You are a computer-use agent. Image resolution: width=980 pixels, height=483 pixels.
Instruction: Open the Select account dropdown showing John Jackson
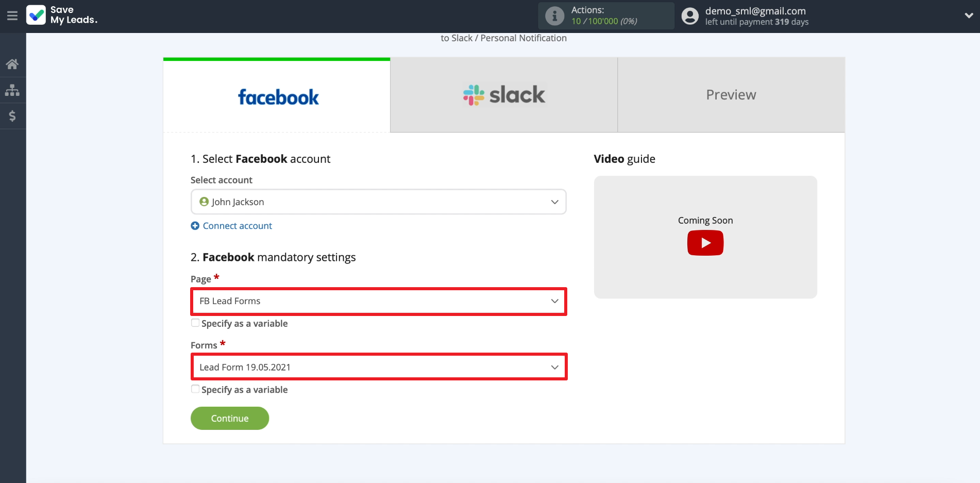click(x=379, y=202)
